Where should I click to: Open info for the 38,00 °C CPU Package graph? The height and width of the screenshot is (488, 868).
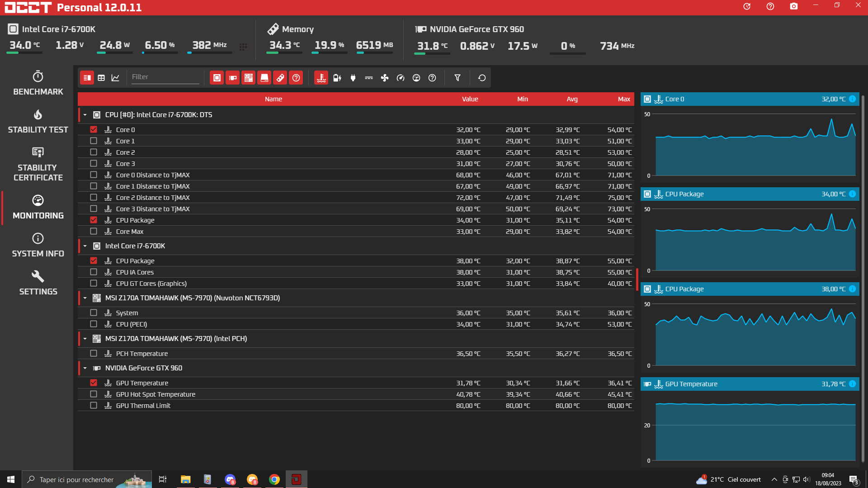(x=852, y=289)
